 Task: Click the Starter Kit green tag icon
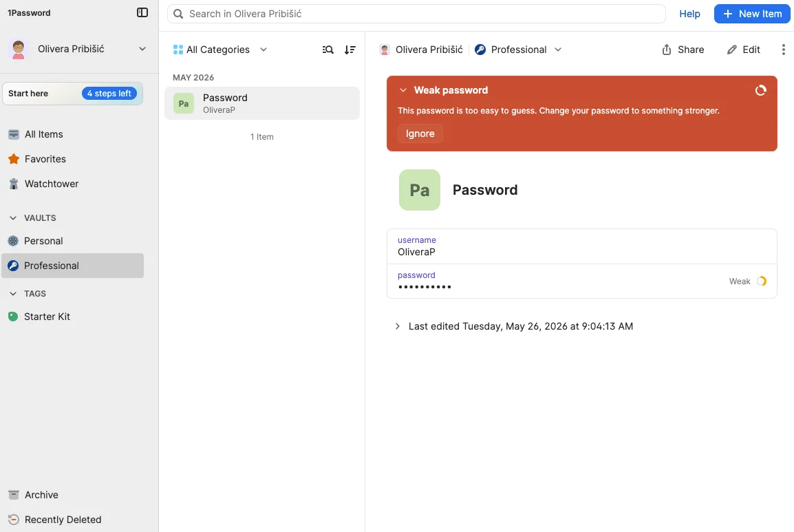click(x=13, y=317)
